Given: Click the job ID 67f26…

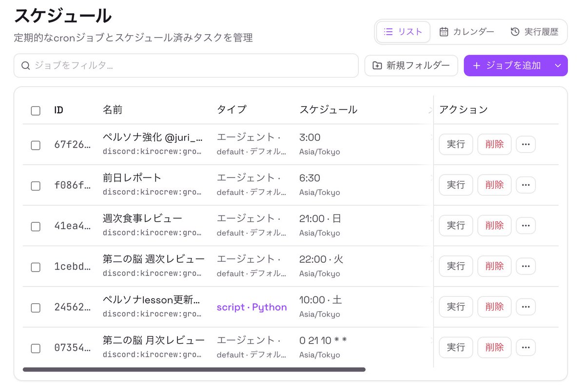Looking at the screenshot, I should click(x=73, y=145).
